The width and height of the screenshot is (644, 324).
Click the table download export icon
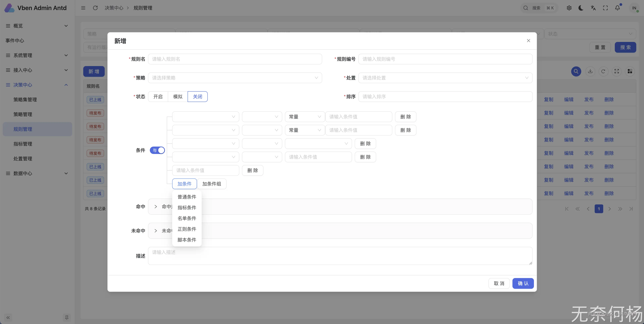click(x=590, y=71)
